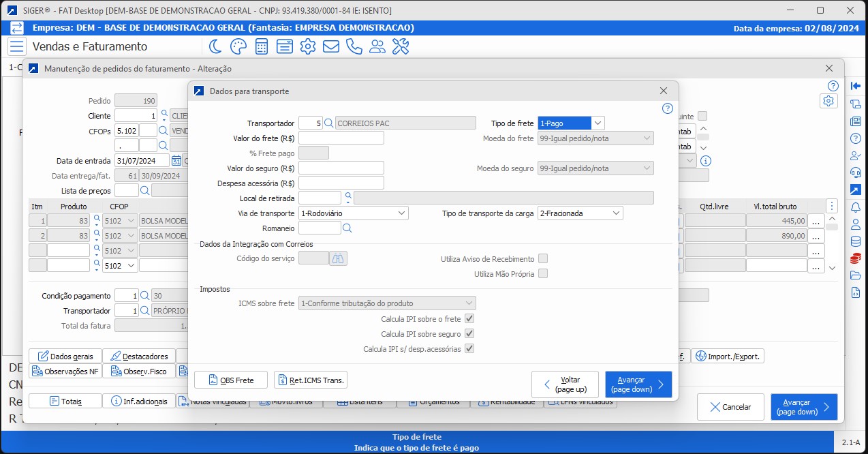
Task: Open the theme palette icon
Action: point(237,46)
